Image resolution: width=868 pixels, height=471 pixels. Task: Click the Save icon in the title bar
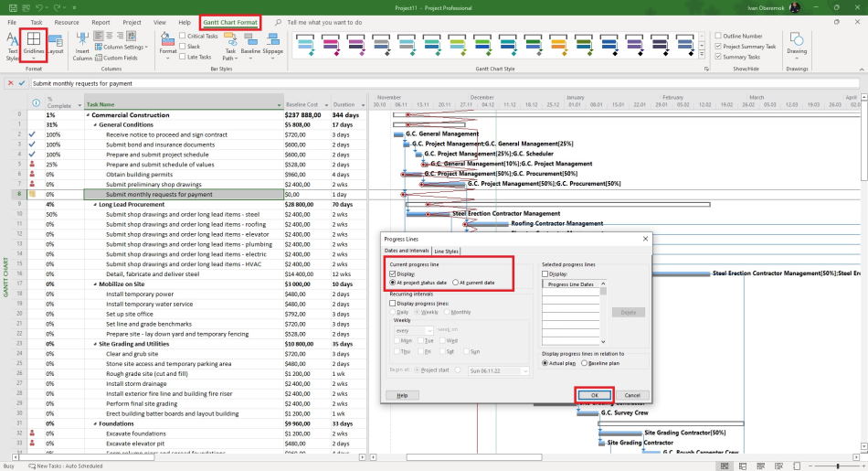pyautogui.click(x=12, y=7)
